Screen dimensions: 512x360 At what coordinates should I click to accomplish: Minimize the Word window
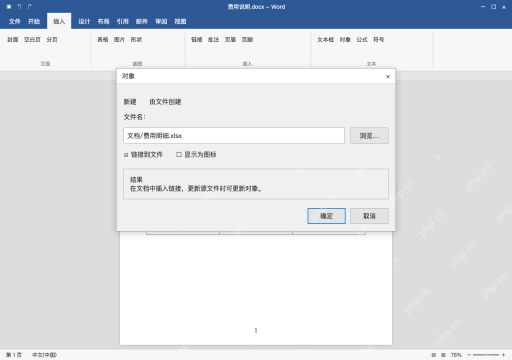tap(483, 7)
